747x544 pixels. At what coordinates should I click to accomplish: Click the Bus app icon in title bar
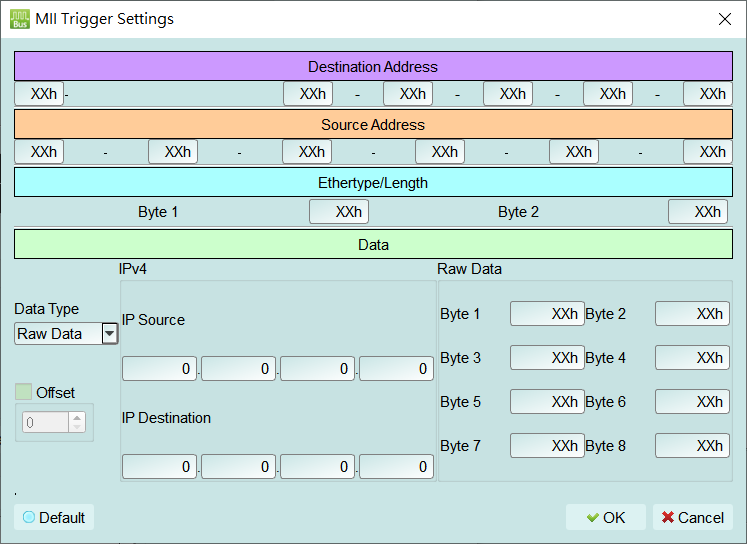pyautogui.click(x=20, y=19)
